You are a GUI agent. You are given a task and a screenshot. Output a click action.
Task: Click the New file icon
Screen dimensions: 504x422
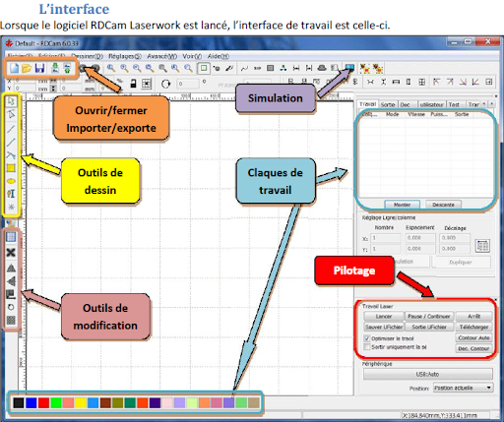click(x=14, y=68)
